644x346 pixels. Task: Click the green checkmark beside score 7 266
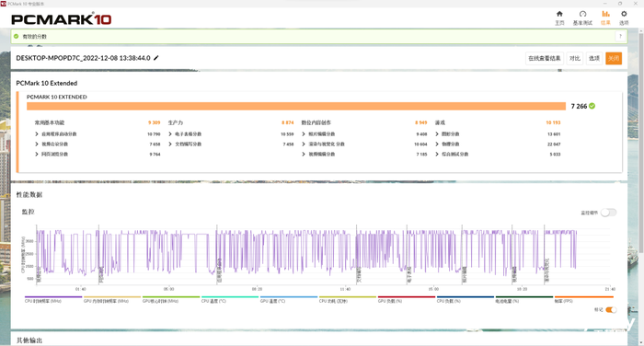tap(592, 106)
